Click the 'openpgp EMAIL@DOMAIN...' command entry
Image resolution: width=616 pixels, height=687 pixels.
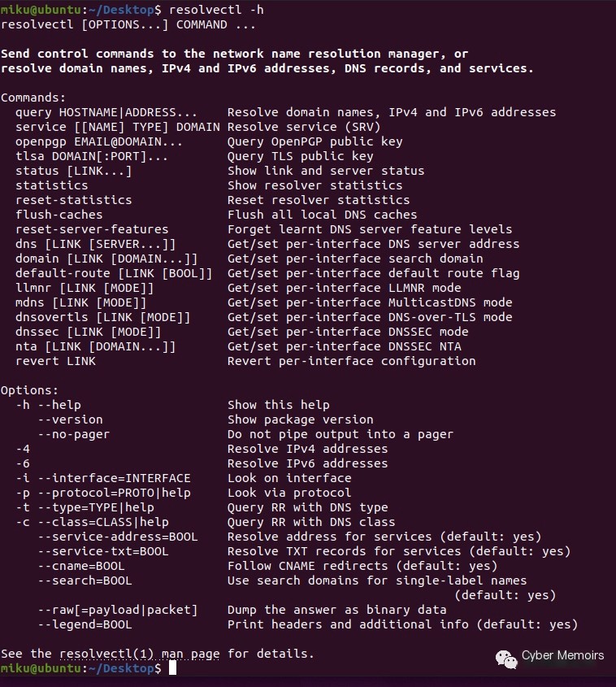[x=99, y=142]
